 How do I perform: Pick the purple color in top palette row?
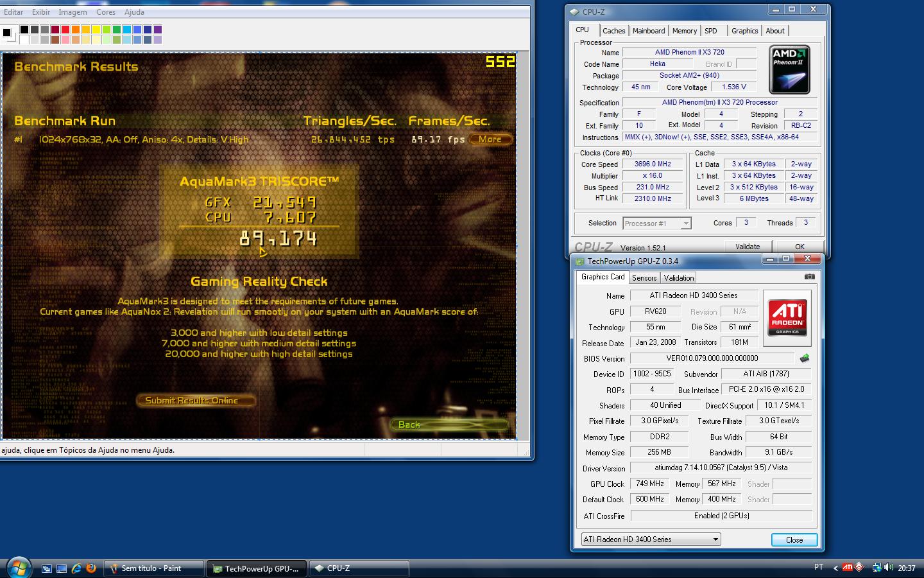[158, 30]
